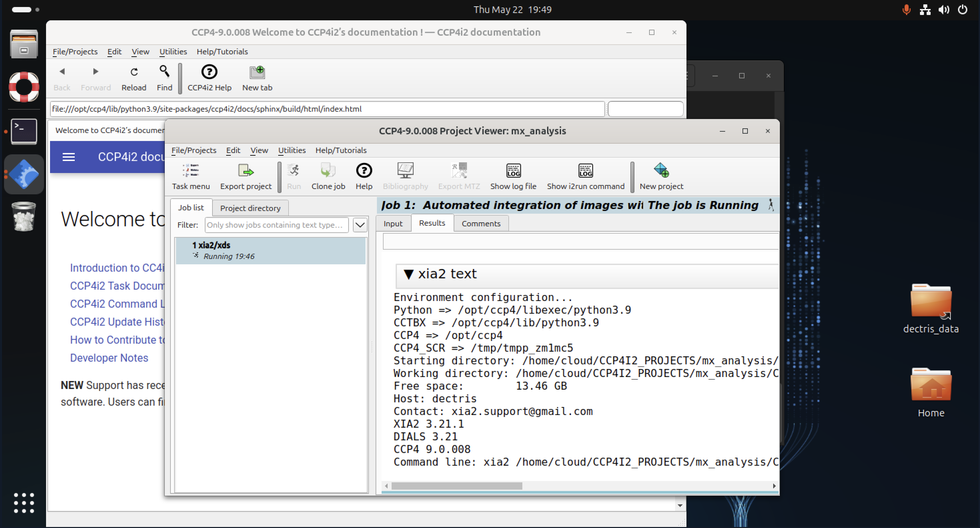Screen dimensions: 980x528
Task: Click the Forward arrow in documentation window
Action: point(95,78)
